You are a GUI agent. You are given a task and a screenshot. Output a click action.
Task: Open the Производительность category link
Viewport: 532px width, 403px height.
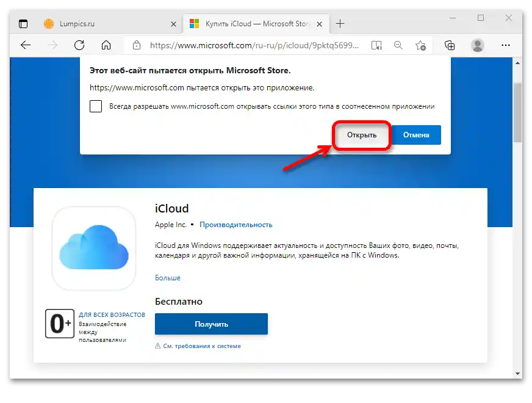pyautogui.click(x=236, y=225)
